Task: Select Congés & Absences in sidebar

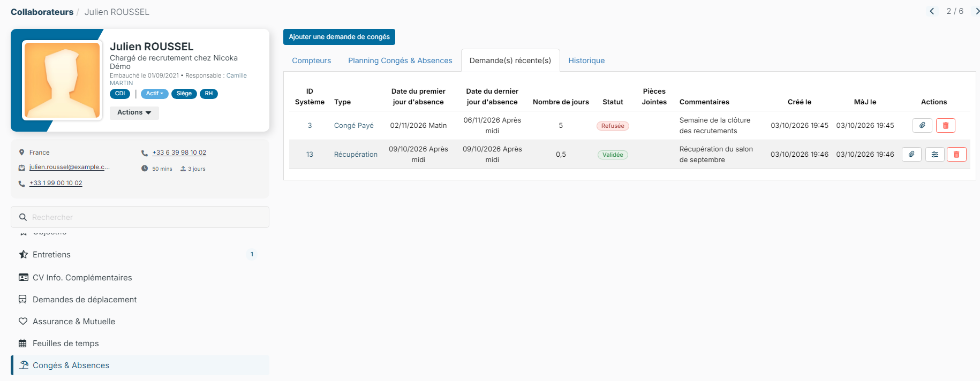Action: point(140,365)
